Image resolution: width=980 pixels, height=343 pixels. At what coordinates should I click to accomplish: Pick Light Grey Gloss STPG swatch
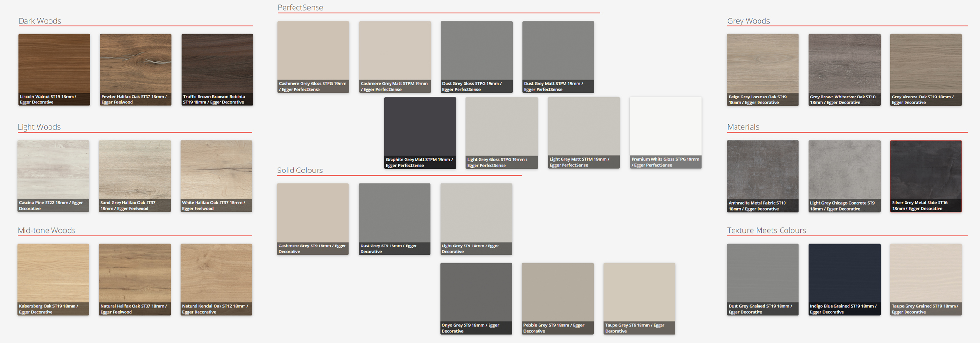502,133
